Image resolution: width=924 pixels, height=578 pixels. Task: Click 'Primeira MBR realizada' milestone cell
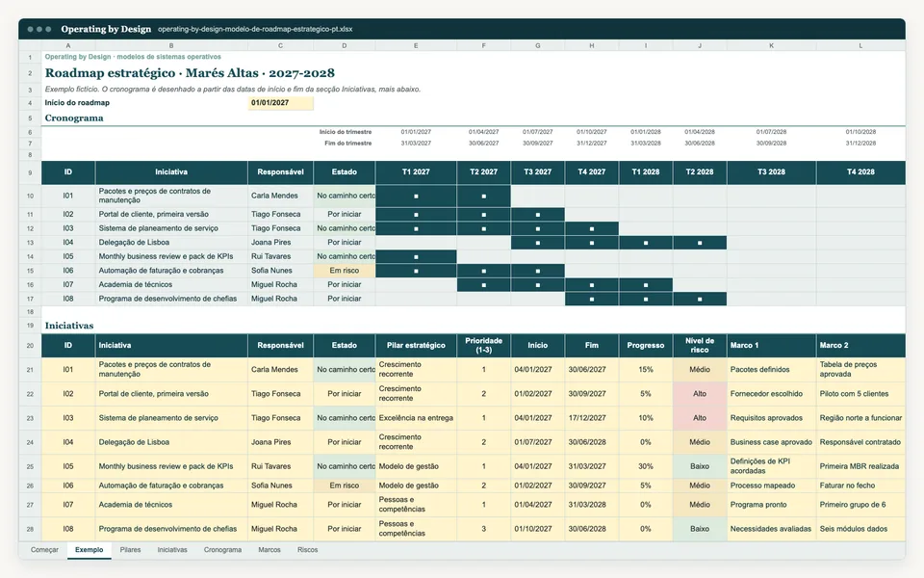[x=860, y=466]
